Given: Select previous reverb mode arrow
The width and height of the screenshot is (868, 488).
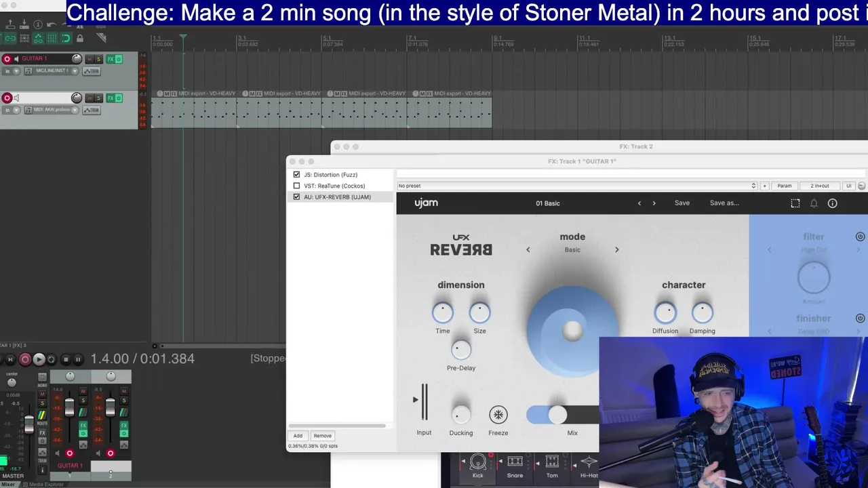Looking at the screenshot, I should point(528,250).
